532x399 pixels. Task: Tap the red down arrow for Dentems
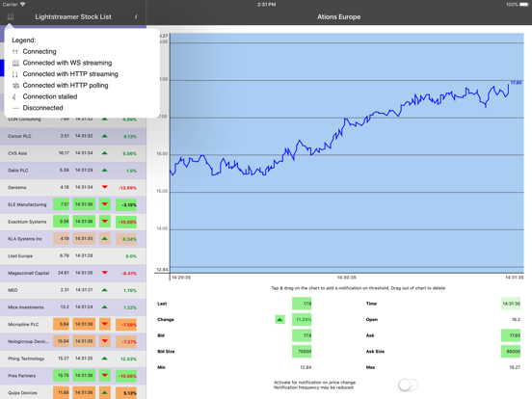pos(105,187)
